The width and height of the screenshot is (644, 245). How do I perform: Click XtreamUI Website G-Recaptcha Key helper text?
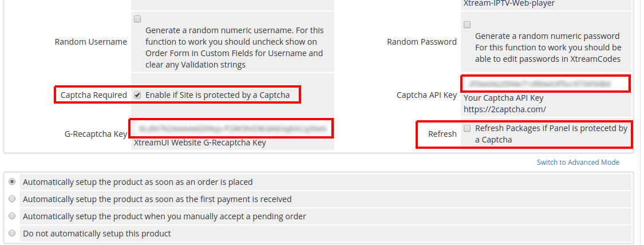[200, 143]
